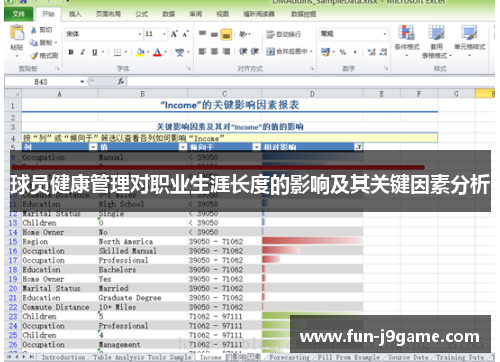Click the Paste icon in the clipboard group
Viewport: 500px width, 362px height.
pos(17,33)
